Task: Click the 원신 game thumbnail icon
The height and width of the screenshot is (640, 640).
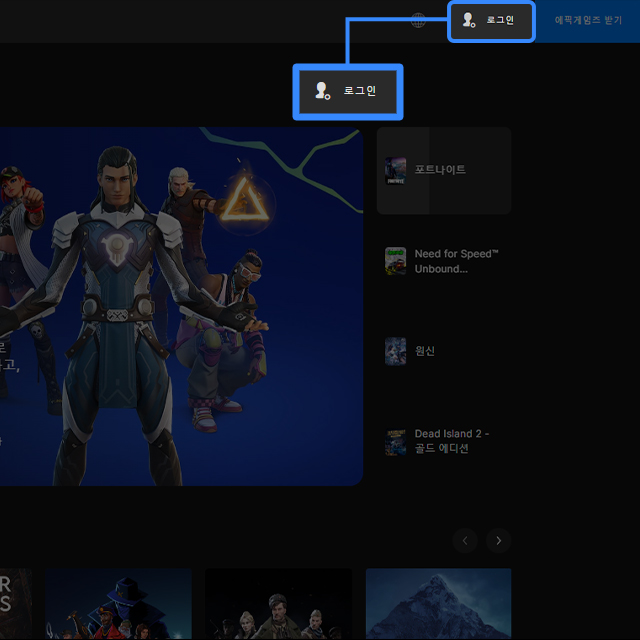Action: coord(396,351)
